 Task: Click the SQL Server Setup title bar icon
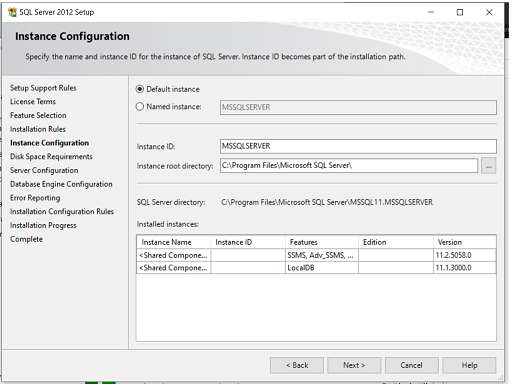(x=13, y=12)
